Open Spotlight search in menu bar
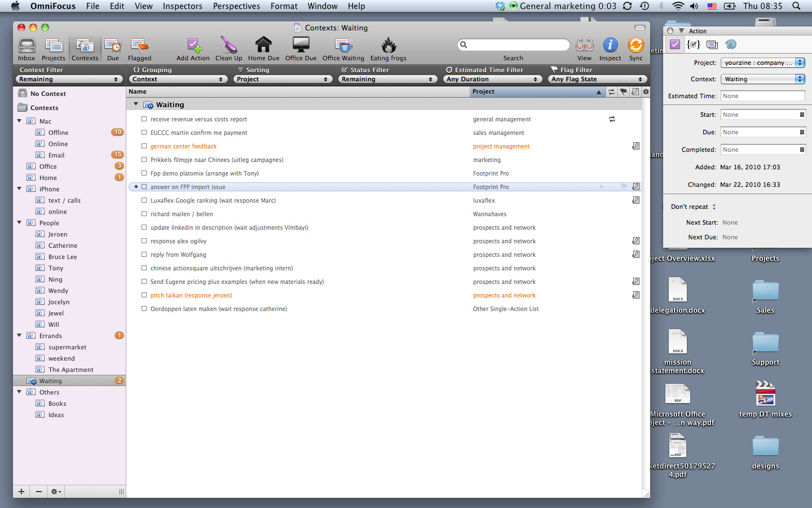This screenshot has height=508, width=812. [x=796, y=6]
